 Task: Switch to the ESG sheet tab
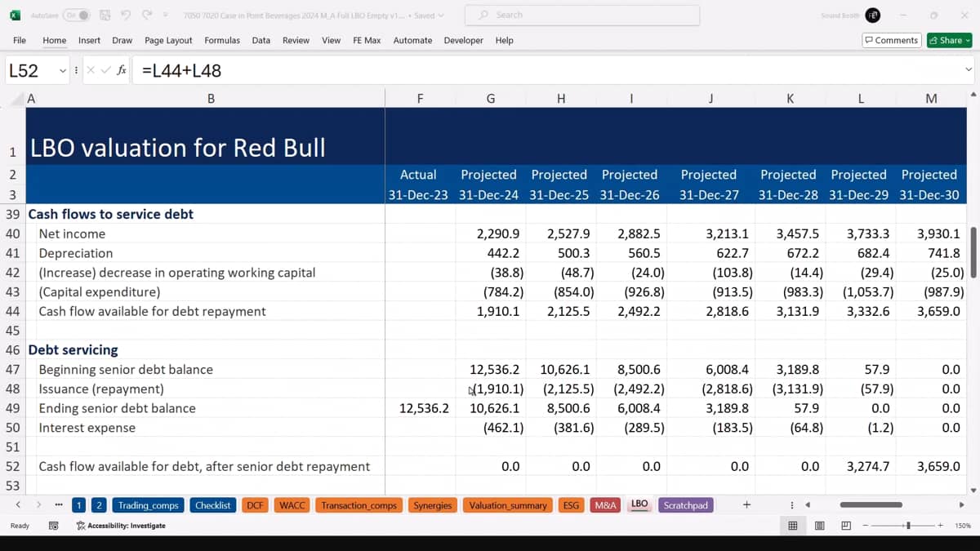tap(571, 505)
